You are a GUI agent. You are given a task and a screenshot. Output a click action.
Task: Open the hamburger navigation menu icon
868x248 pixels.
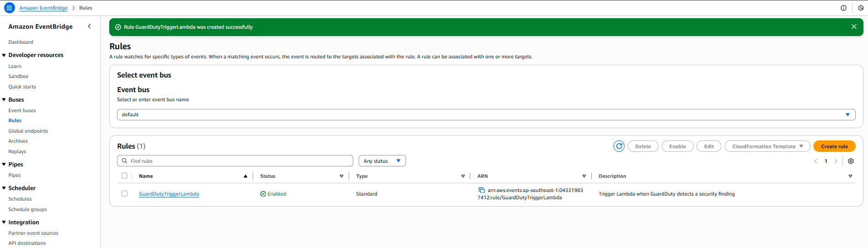click(9, 8)
